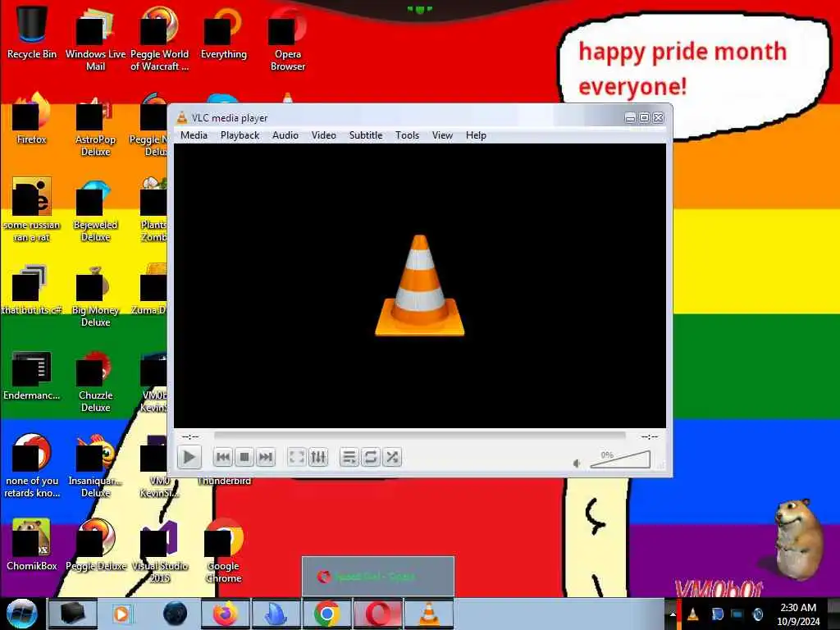
Task: Set volume using the volume slider
Action: tap(620, 459)
